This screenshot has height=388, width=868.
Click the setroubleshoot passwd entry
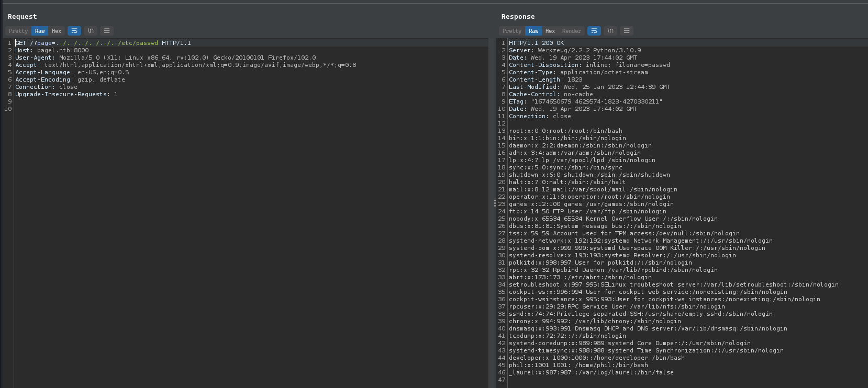(x=674, y=284)
